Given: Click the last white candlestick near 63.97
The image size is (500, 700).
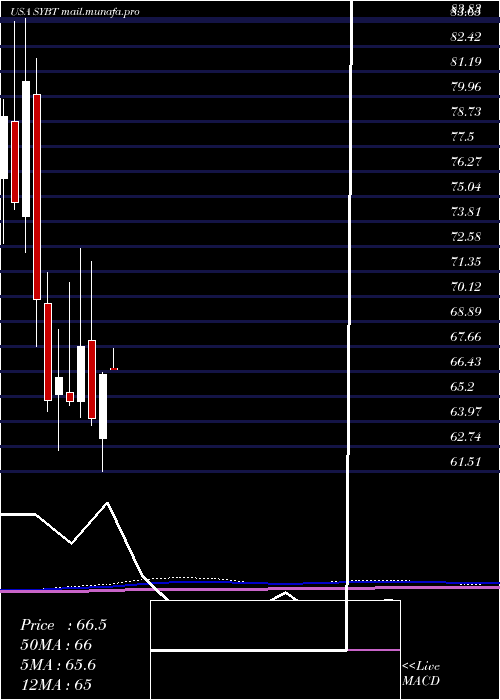Looking at the screenshot, I should pyautogui.click(x=103, y=406).
